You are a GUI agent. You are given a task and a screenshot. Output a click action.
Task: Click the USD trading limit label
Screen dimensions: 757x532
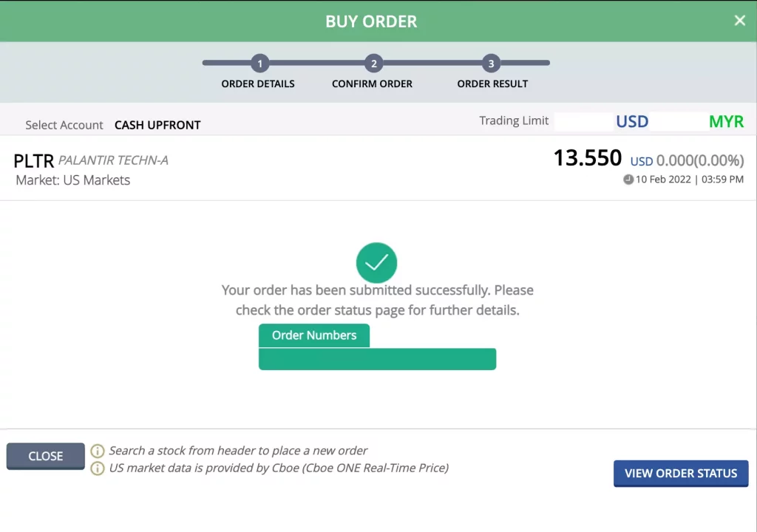click(x=632, y=121)
